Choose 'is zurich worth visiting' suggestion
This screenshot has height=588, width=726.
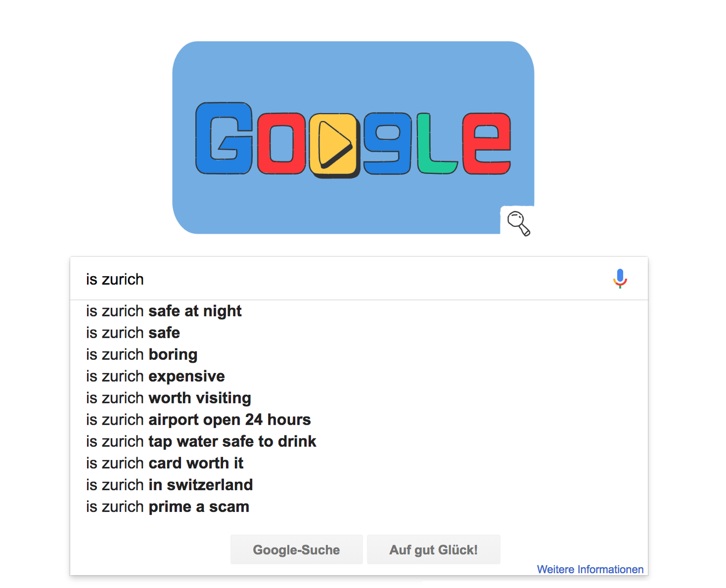point(168,398)
